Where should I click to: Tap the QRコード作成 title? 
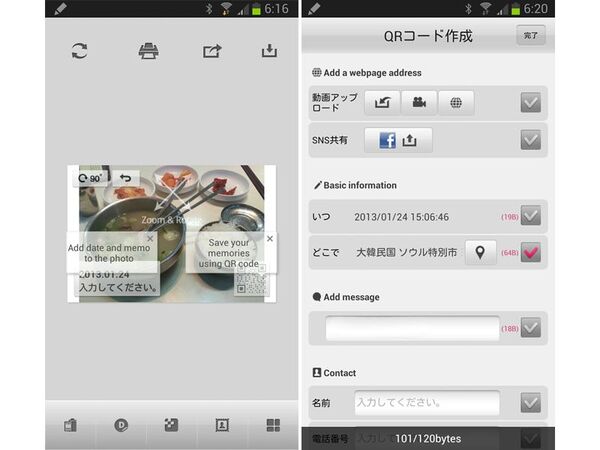pos(428,36)
